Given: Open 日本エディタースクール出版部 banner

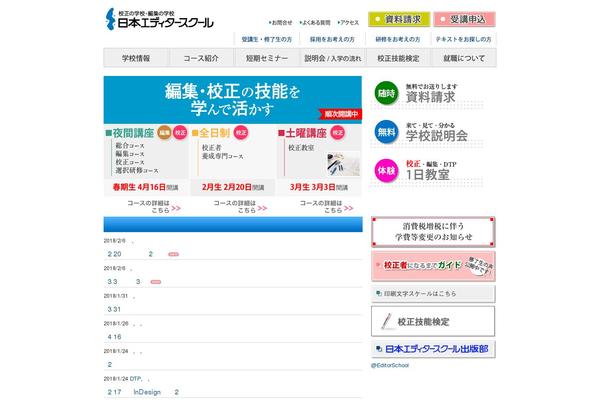Looking at the screenshot, I should [433, 349].
